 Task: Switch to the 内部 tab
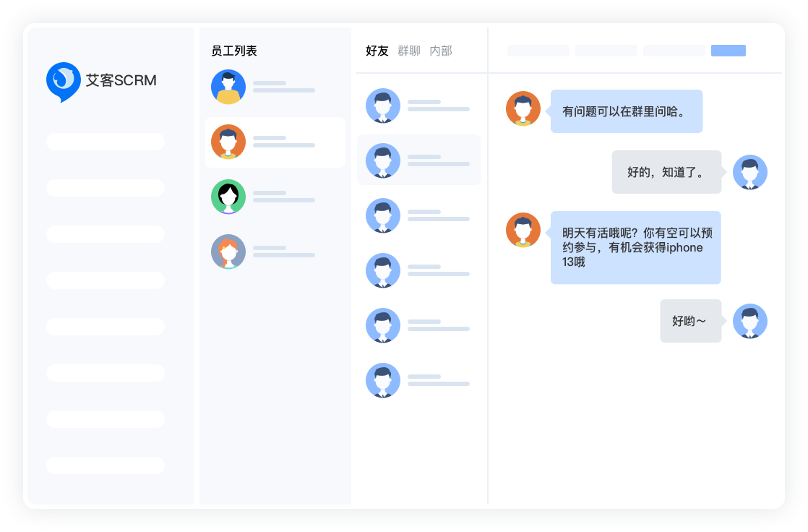[x=441, y=51]
